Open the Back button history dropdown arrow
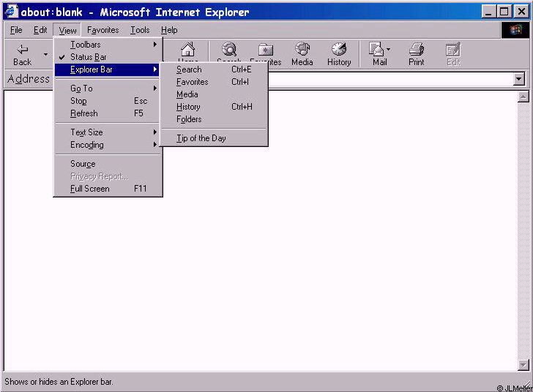The width and height of the screenshot is (533, 392). pyautogui.click(x=45, y=54)
